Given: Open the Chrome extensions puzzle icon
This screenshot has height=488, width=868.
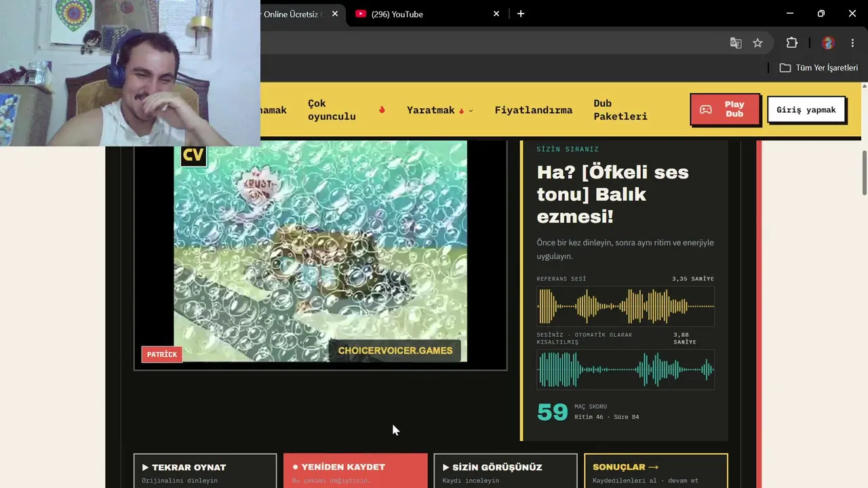Looking at the screenshot, I should tap(791, 43).
